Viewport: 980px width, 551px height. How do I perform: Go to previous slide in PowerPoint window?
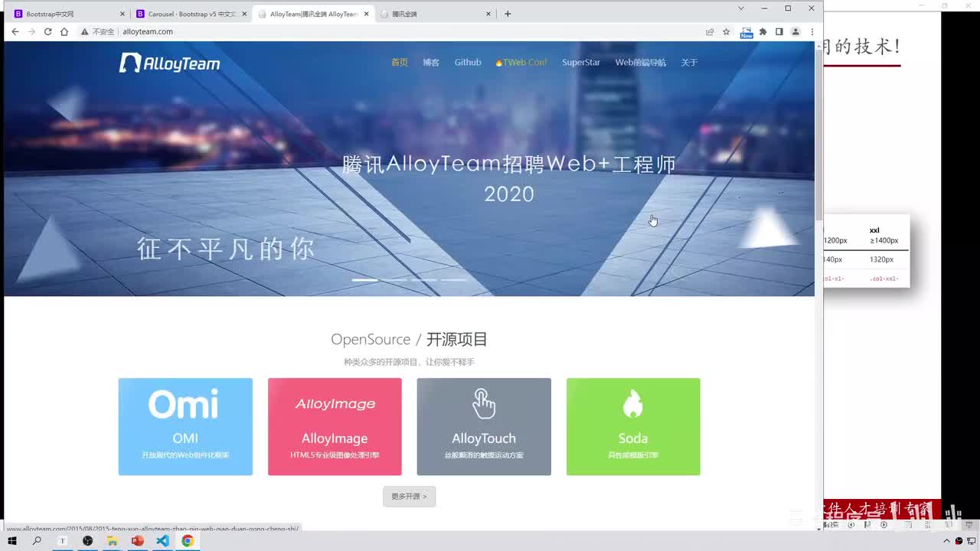(851, 525)
